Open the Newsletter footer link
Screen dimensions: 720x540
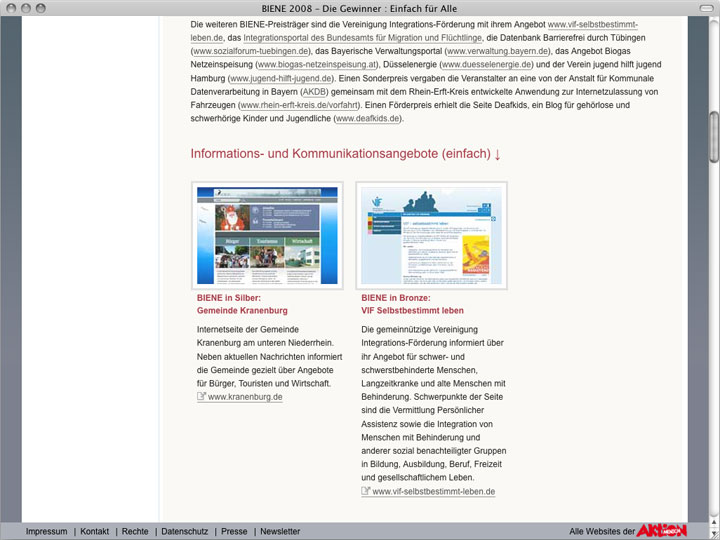pyautogui.click(x=280, y=532)
